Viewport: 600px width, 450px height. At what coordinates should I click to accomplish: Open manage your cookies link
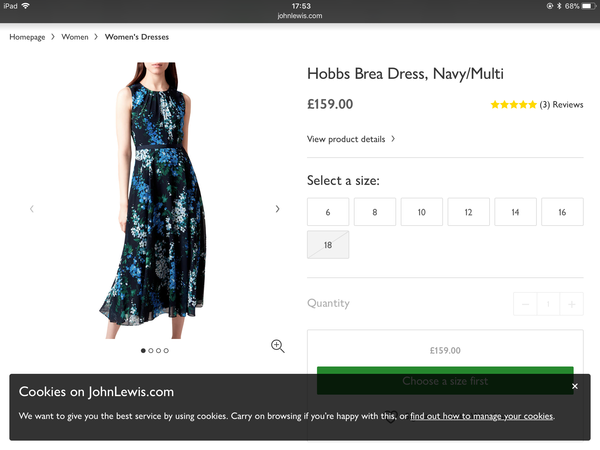click(482, 416)
